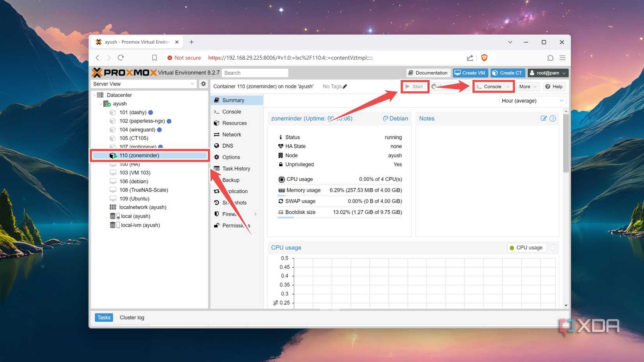Image resolution: width=644 pixels, height=362 pixels.
Task: Select local-lvm (ayush) storage
Action: click(140, 225)
